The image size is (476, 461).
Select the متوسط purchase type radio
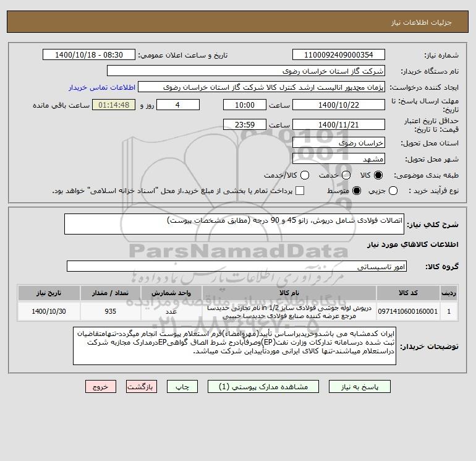coord(357,191)
